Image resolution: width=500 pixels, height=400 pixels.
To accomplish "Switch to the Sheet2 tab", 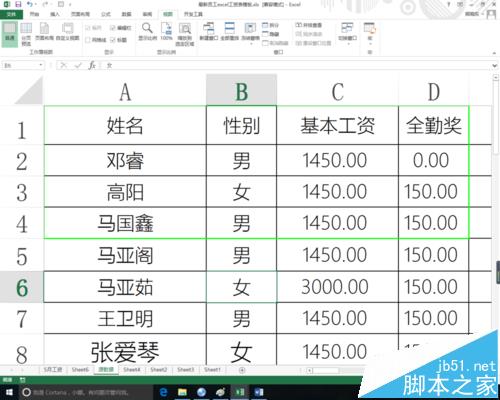I will coord(159,370).
